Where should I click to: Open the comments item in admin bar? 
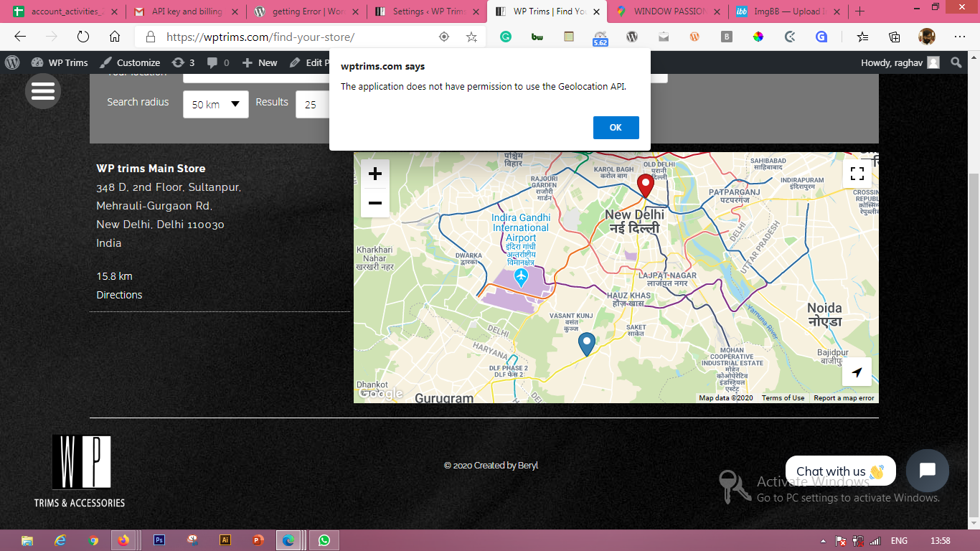coord(218,62)
